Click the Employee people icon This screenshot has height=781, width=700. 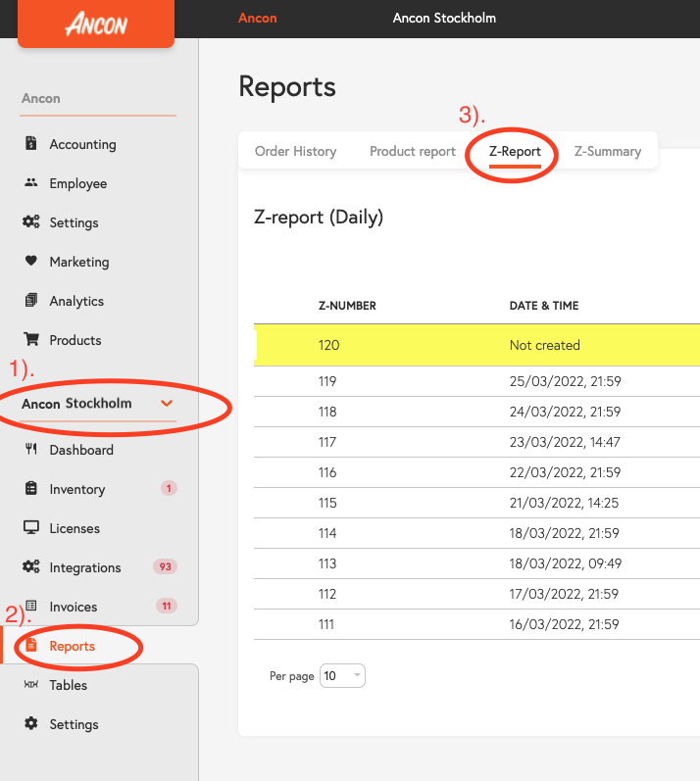[31, 183]
